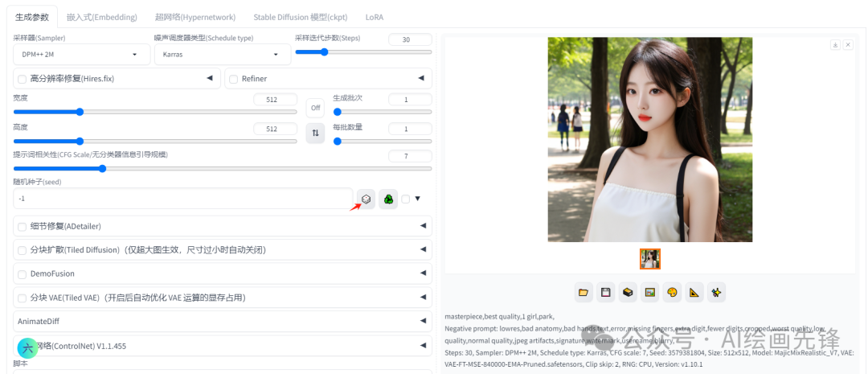
Task: Enable the ADetailer checkbox
Action: (23, 227)
